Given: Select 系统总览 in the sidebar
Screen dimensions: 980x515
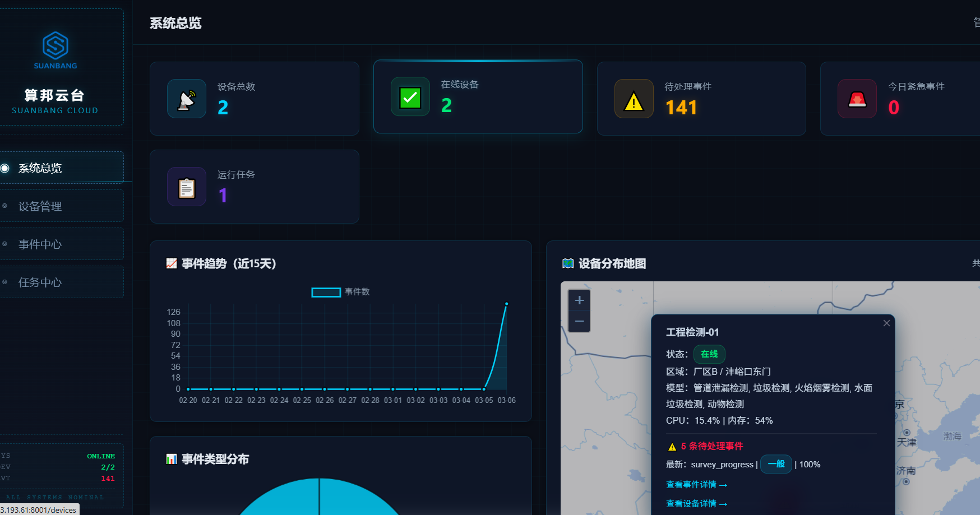Looking at the screenshot, I should (39, 168).
